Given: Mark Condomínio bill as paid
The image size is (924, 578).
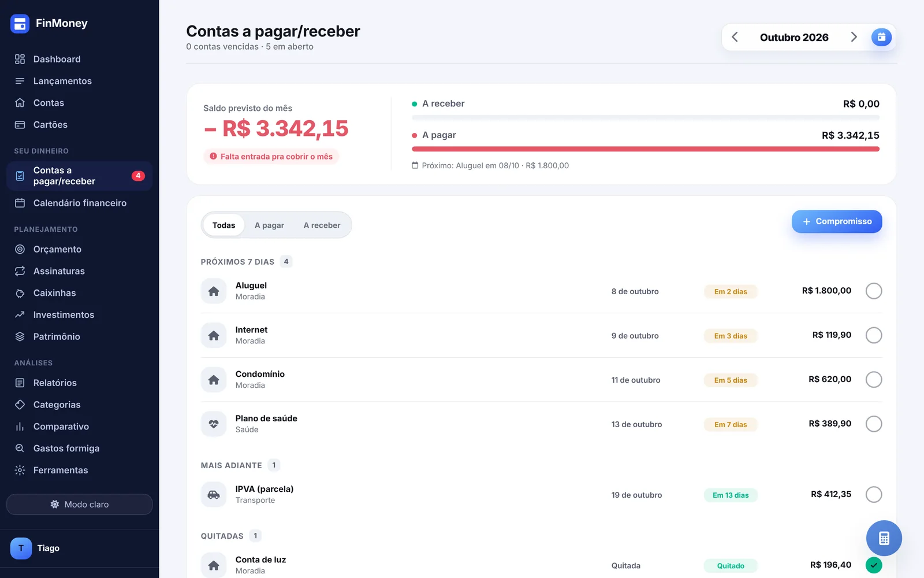Looking at the screenshot, I should coord(874,380).
